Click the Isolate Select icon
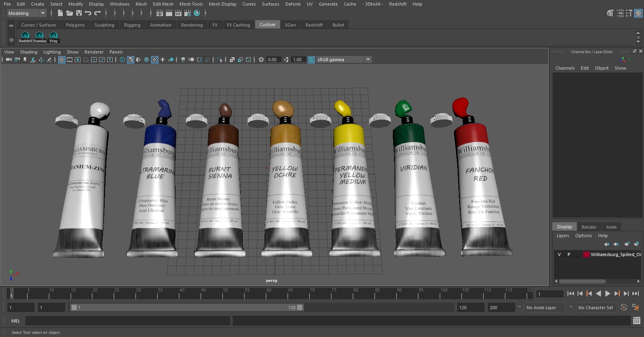 [x=220, y=60]
